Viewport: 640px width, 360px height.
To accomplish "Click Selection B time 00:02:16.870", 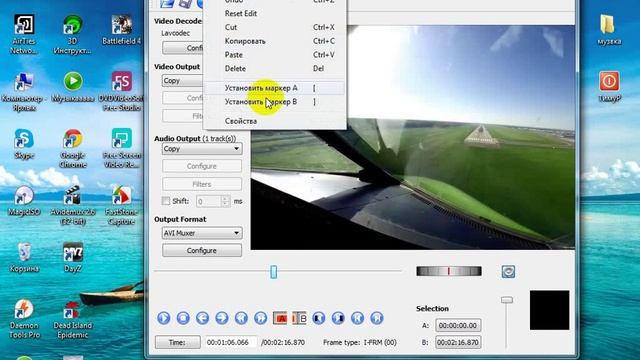I will click(x=458, y=342).
